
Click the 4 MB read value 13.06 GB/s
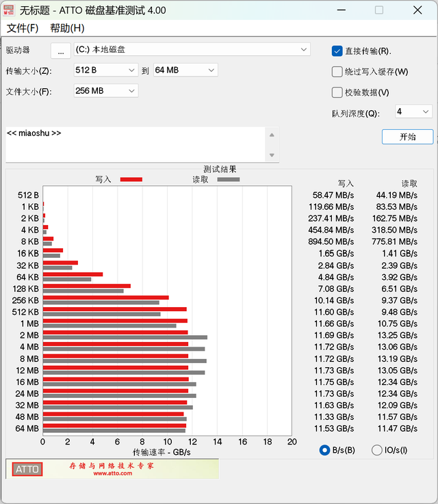click(x=398, y=347)
